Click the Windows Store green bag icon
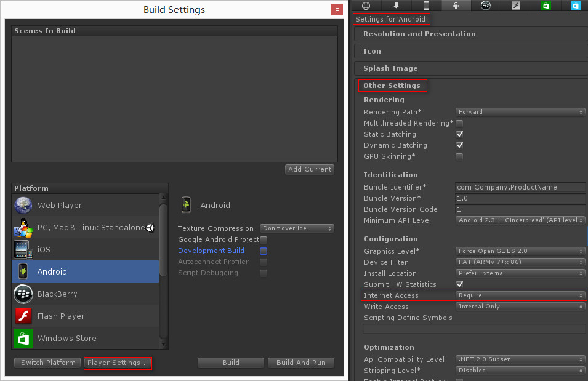 pyautogui.click(x=23, y=339)
